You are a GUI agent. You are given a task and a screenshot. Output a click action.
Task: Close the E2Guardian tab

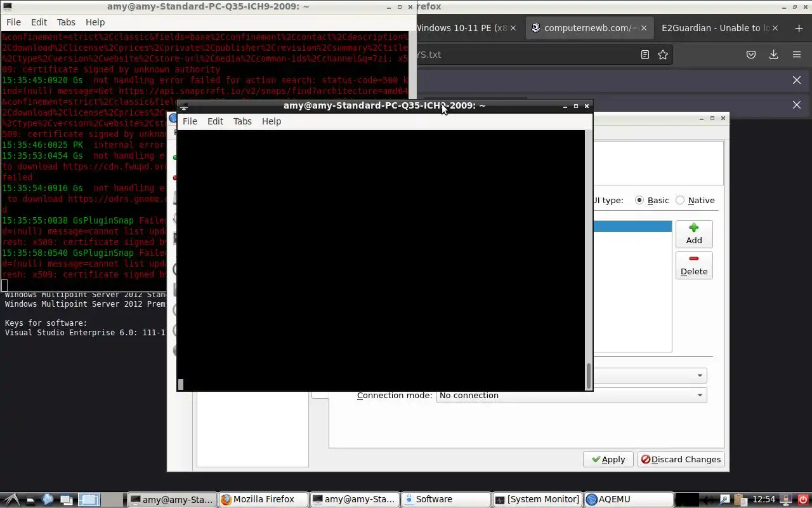[775, 28]
